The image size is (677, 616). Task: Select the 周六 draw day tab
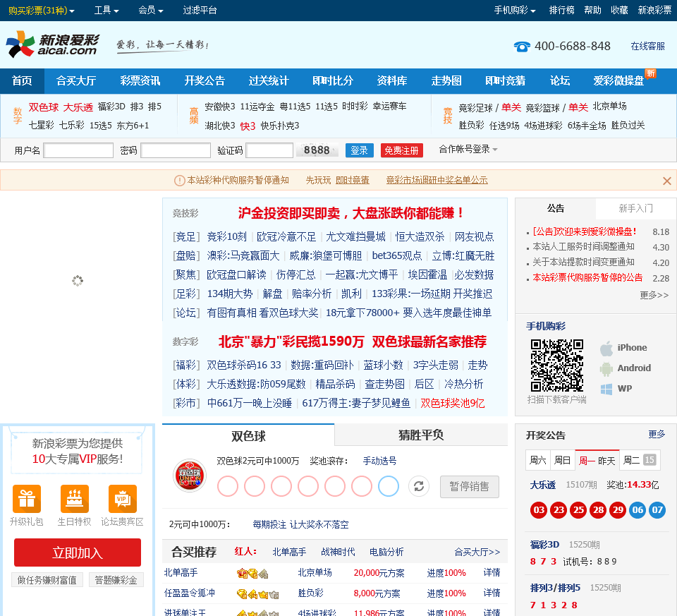pos(537,461)
